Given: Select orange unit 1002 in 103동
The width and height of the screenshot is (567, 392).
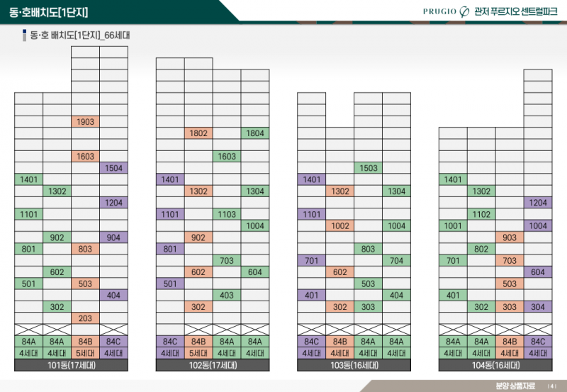Looking at the screenshot, I should pyautogui.click(x=339, y=225).
